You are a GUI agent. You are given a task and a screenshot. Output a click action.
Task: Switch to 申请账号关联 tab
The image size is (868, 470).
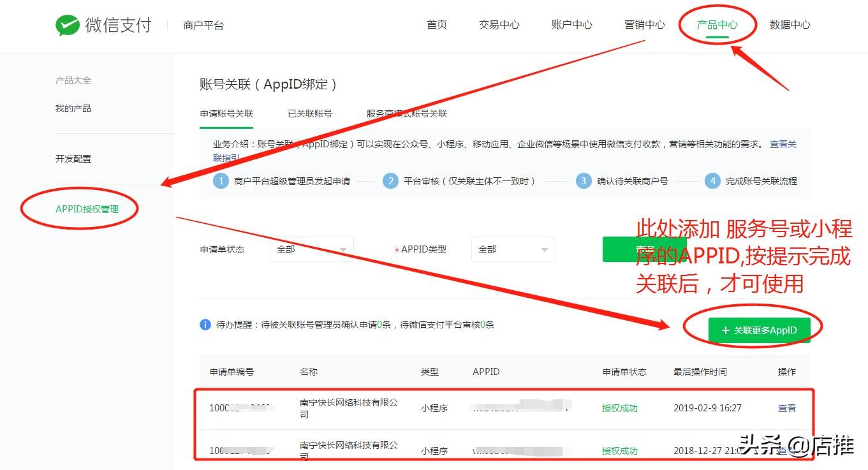(x=226, y=114)
